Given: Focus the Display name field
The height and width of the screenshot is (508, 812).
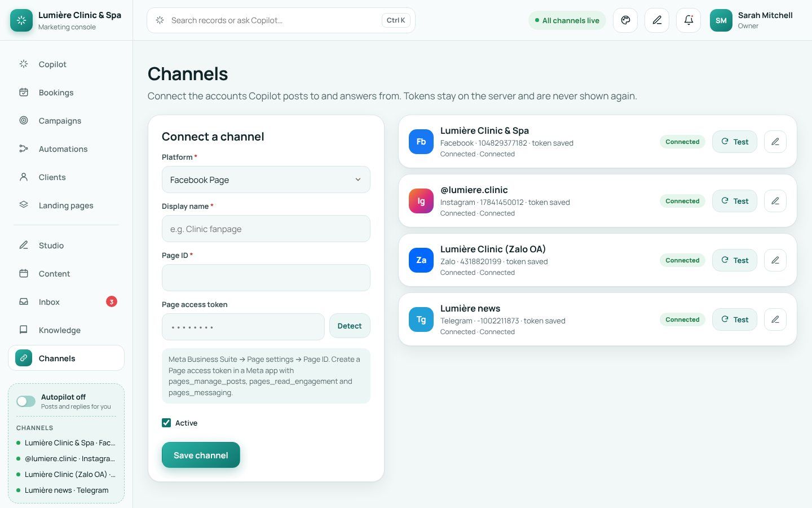Looking at the screenshot, I should point(266,229).
